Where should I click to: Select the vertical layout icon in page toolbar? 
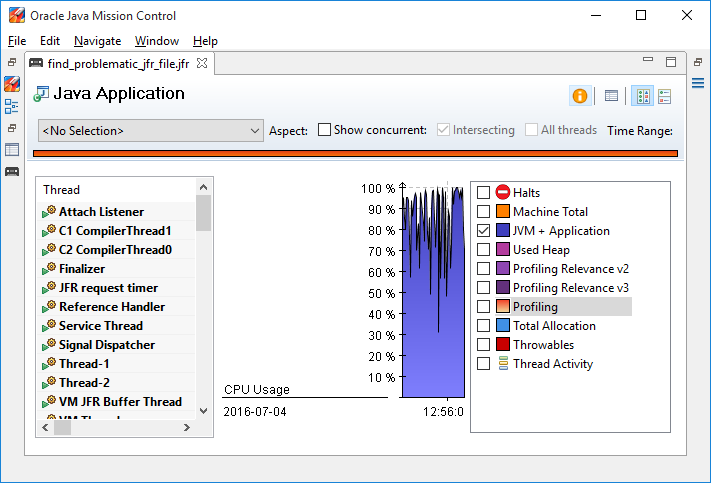[x=643, y=96]
